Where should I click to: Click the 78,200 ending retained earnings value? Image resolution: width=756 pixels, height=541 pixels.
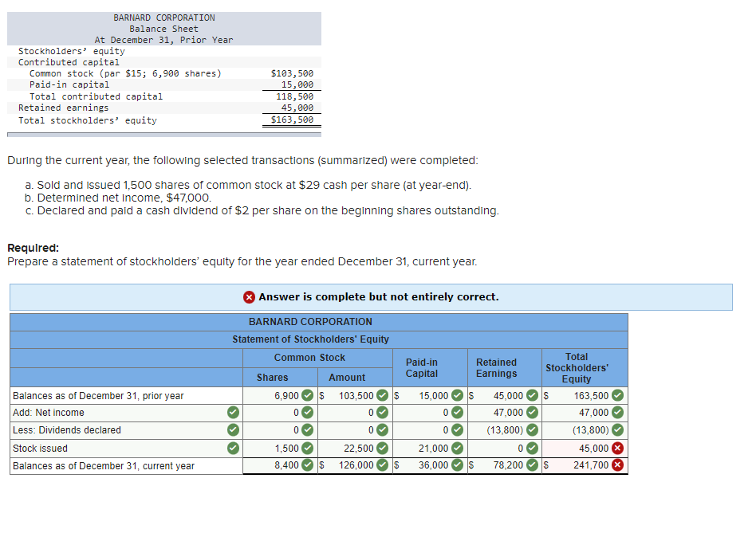click(x=508, y=465)
